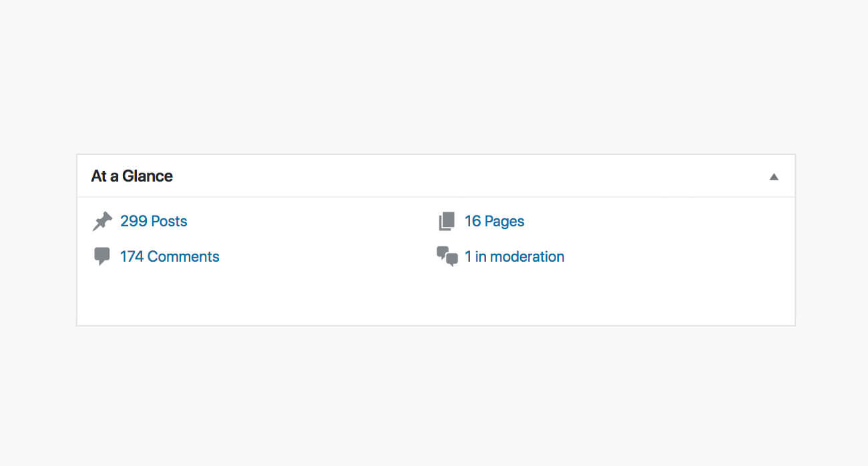Click the At a Glance heading
Image resolution: width=868 pixels, height=466 pixels.
(x=132, y=176)
